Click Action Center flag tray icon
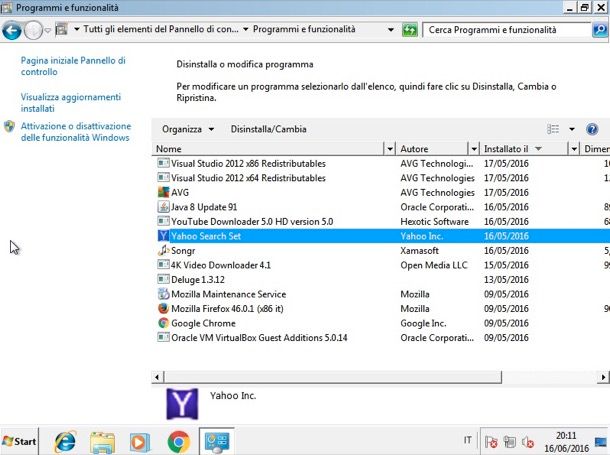This screenshot has height=455, width=610. (491, 441)
